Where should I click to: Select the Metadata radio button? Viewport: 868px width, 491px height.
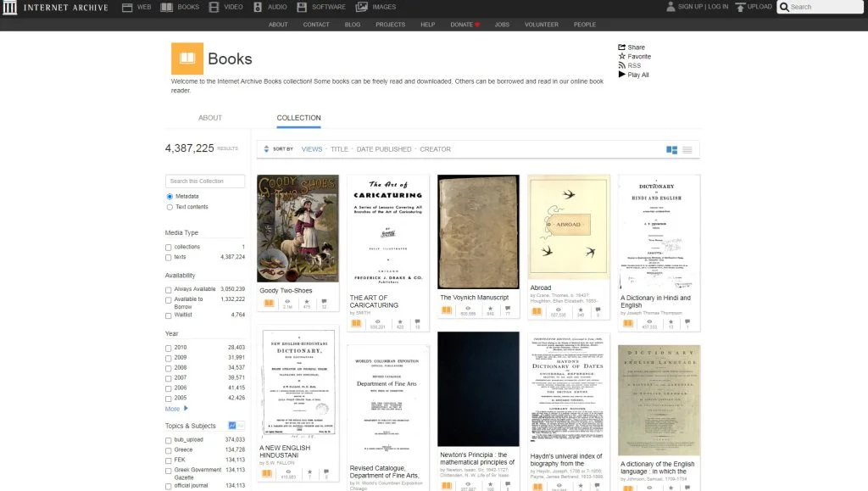click(x=170, y=197)
